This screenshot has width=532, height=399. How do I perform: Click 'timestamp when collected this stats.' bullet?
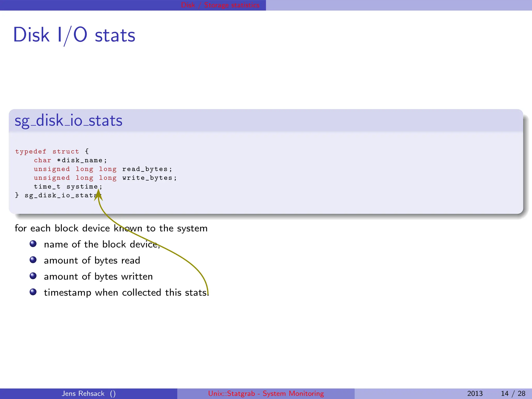(126, 293)
